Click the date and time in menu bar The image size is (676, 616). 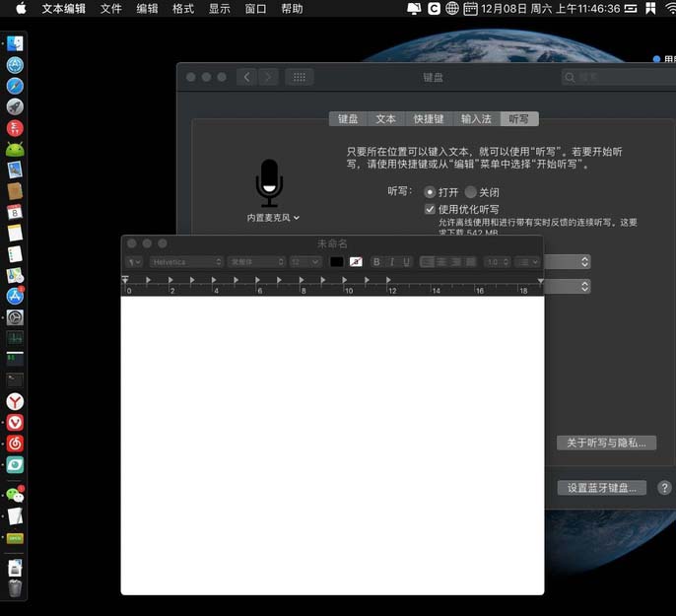[x=550, y=9]
